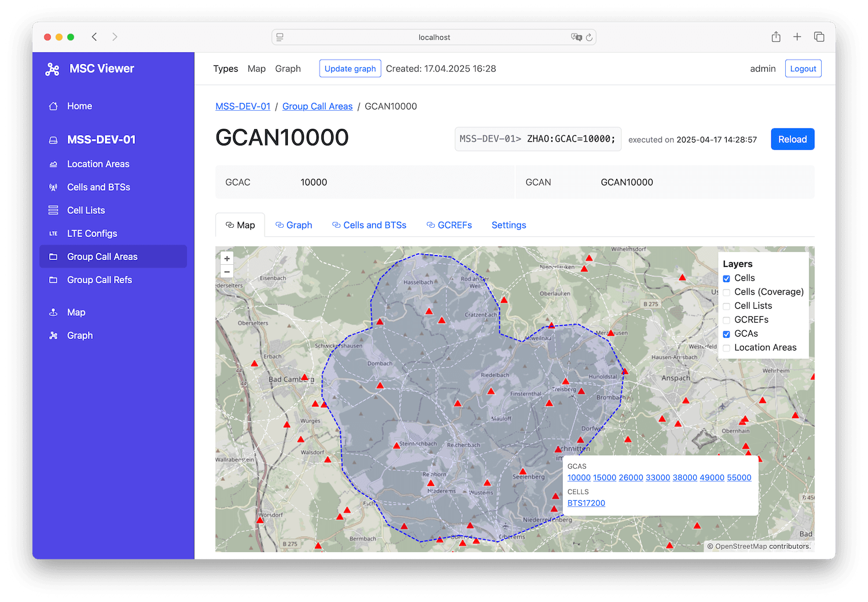The width and height of the screenshot is (868, 602).
Task: Click the Home house icon in sidebar
Action: [x=53, y=106]
